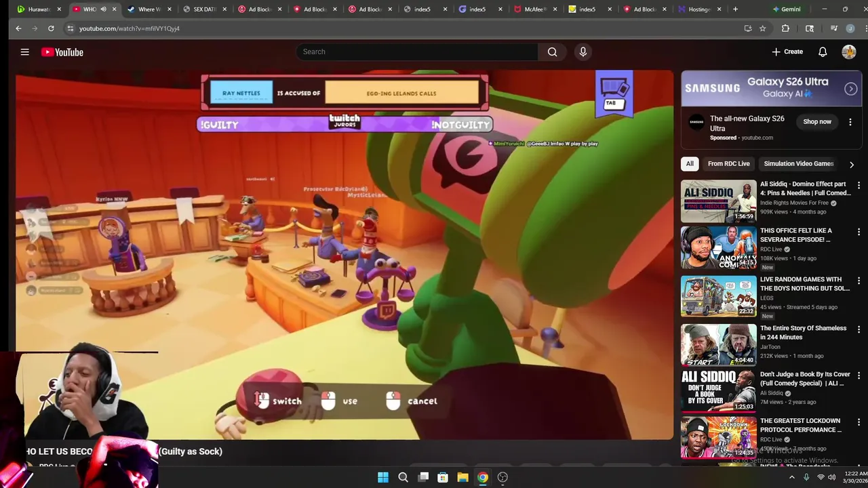The width and height of the screenshot is (868, 488).
Task: Click the Samsung Galaxy S26 Ultra banner arrow
Action: pos(850,89)
